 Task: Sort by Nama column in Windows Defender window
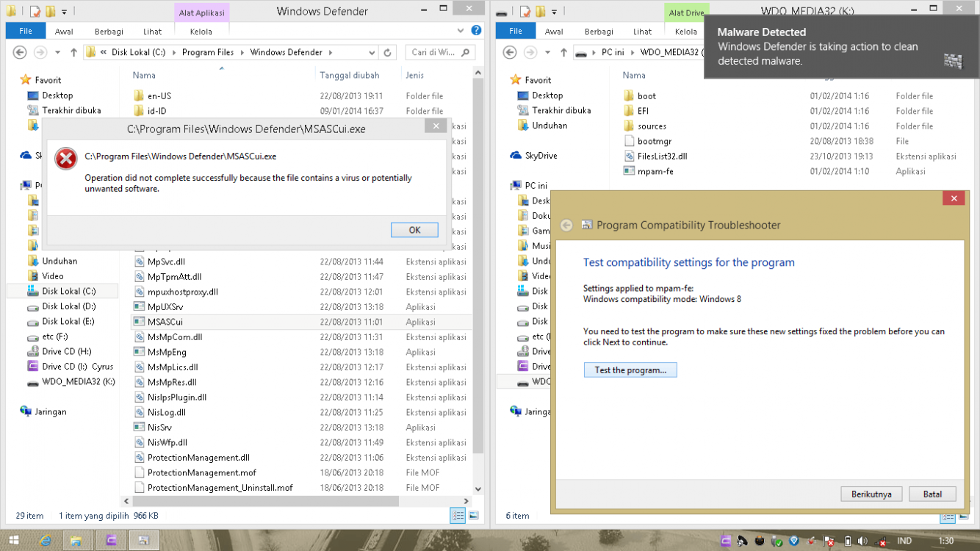tap(144, 75)
